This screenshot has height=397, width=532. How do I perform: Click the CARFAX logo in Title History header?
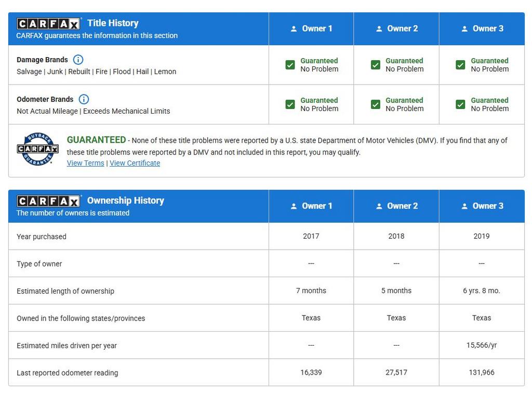pos(49,23)
